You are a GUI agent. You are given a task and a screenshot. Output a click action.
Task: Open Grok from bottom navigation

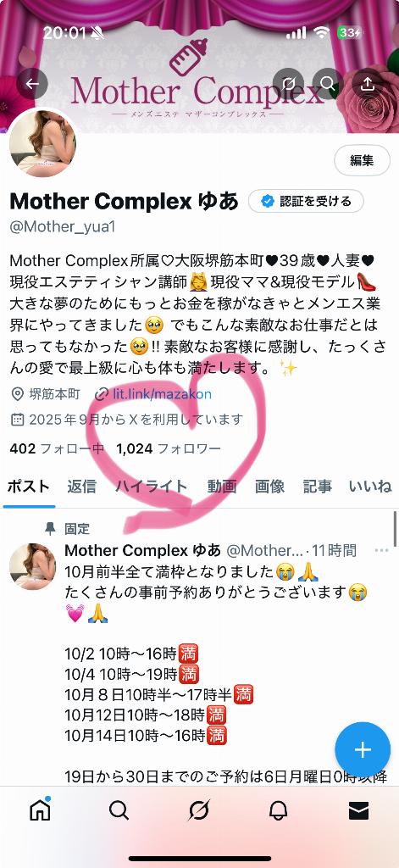pos(199,810)
